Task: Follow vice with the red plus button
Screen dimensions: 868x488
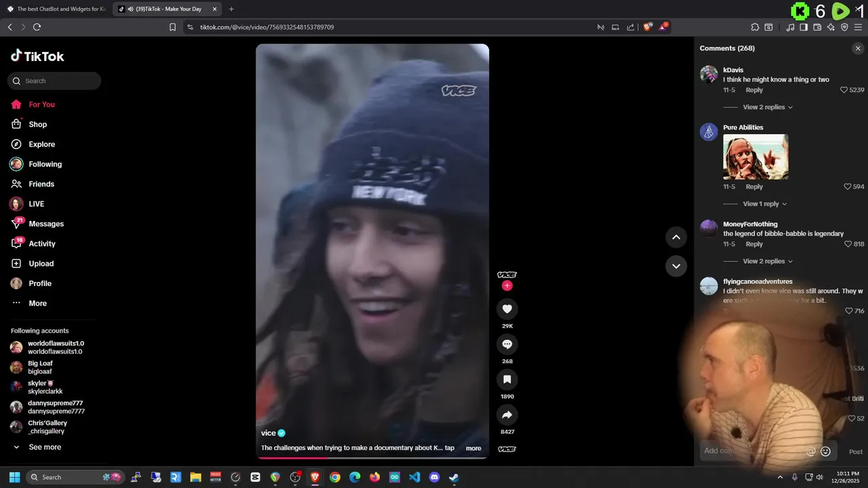Action: (x=507, y=286)
